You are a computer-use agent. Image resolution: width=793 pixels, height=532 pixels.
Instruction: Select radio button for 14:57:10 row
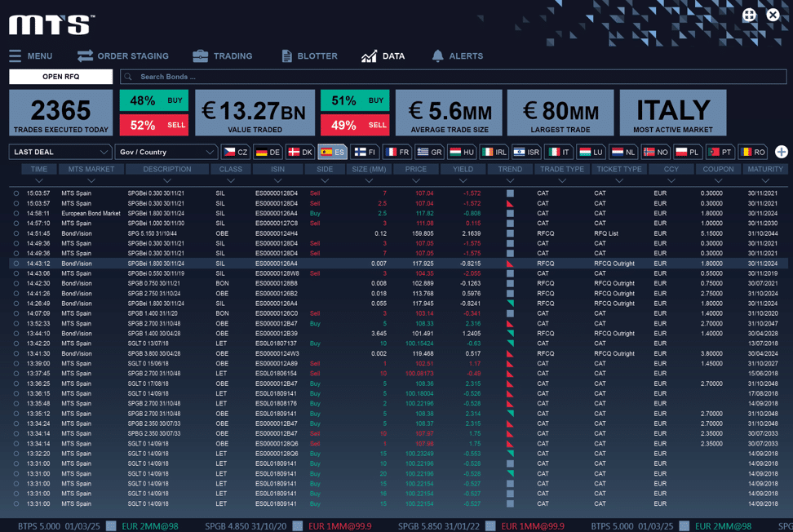[16, 223]
